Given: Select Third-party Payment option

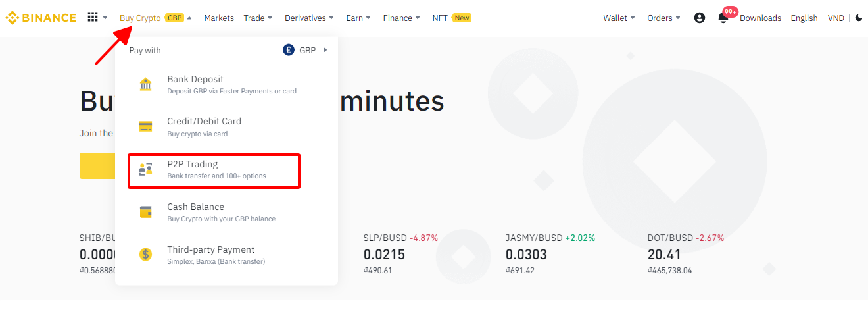Looking at the screenshot, I should [226, 255].
